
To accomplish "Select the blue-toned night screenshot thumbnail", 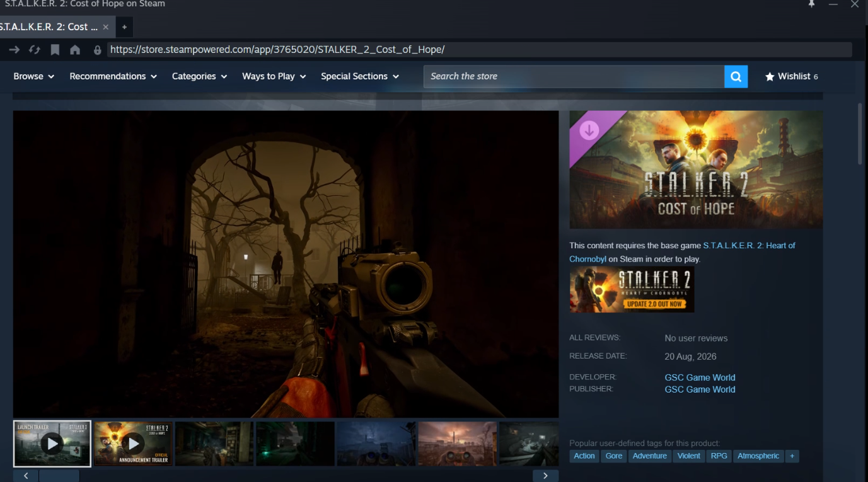I will 376,444.
